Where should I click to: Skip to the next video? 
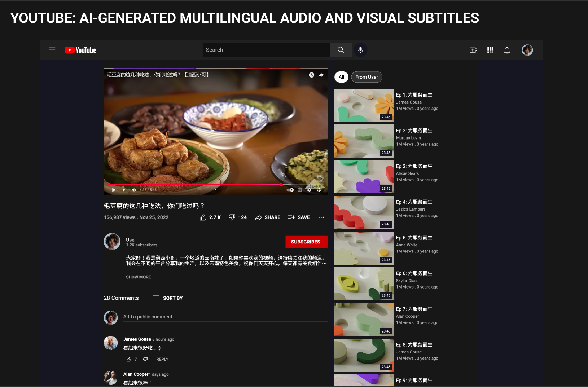(x=124, y=190)
